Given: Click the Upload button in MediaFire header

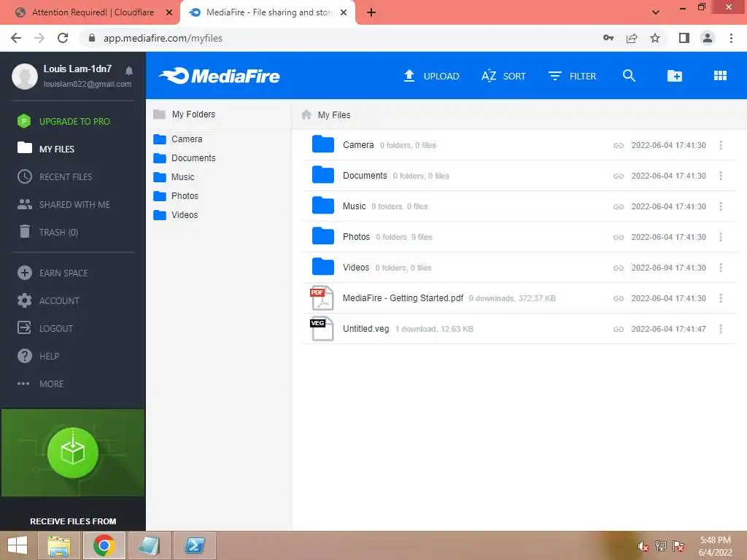Looking at the screenshot, I should point(431,76).
